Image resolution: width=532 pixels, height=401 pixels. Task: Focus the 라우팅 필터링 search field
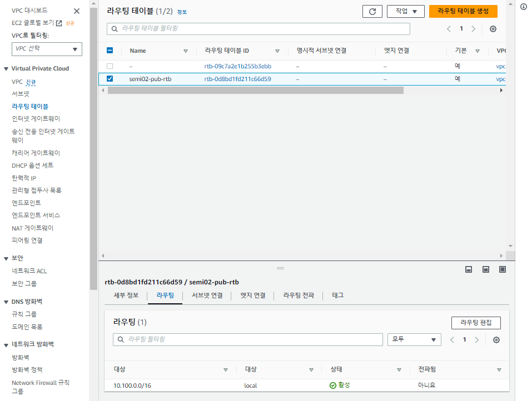click(248, 340)
